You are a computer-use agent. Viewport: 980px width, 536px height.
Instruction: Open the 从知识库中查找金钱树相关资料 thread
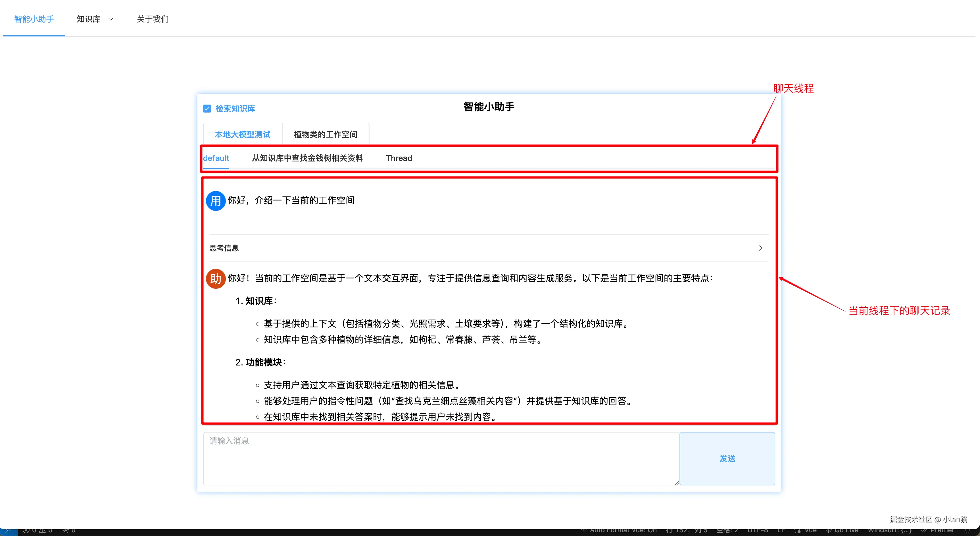click(307, 158)
